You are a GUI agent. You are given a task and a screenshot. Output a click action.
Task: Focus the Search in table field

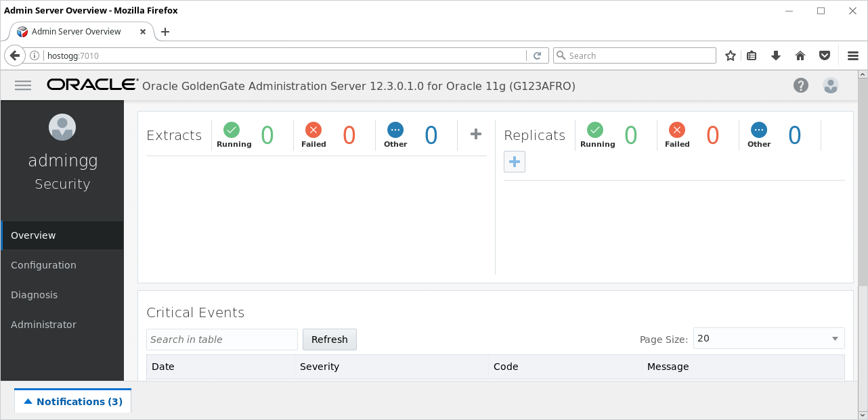(x=222, y=340)
